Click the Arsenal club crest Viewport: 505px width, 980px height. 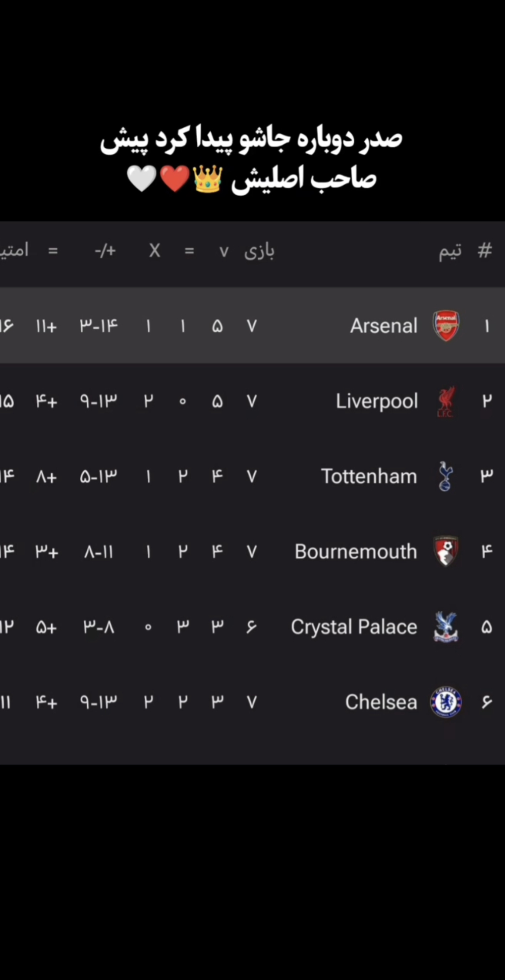pyautogui.click(x=446, y=326)
